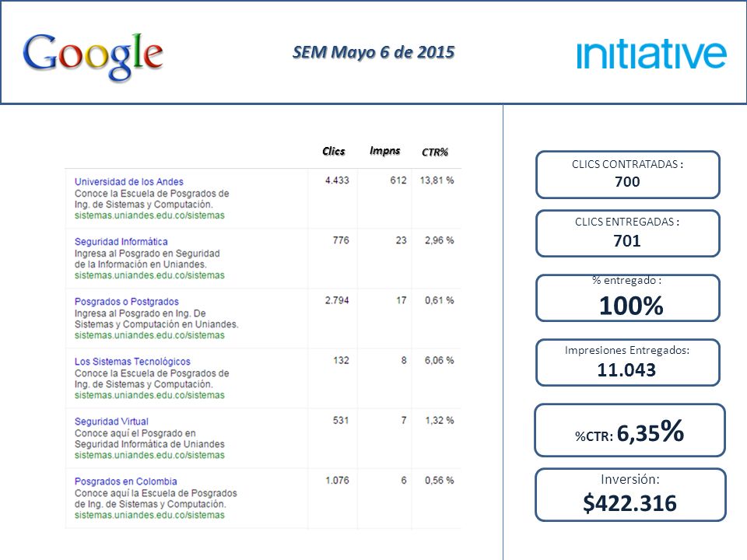747x560 pixels.
Task: Select the impressions value 612
Action: (398, 180)
